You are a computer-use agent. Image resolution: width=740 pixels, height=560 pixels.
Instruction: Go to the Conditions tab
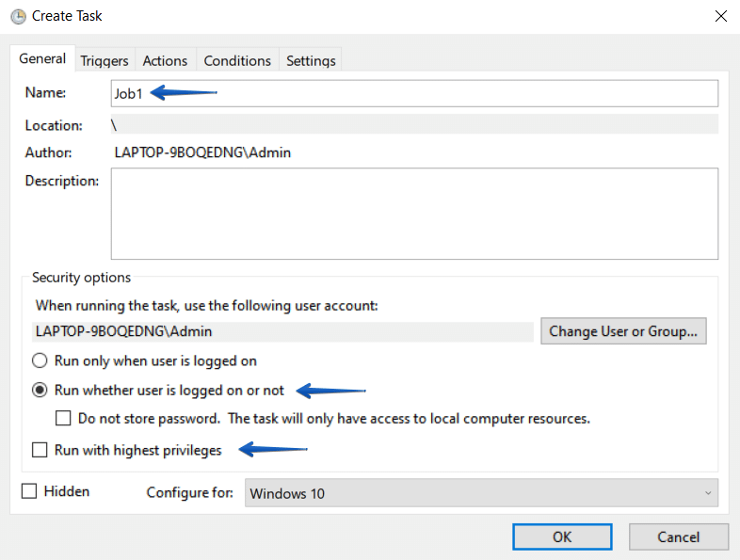pos(237,61)
